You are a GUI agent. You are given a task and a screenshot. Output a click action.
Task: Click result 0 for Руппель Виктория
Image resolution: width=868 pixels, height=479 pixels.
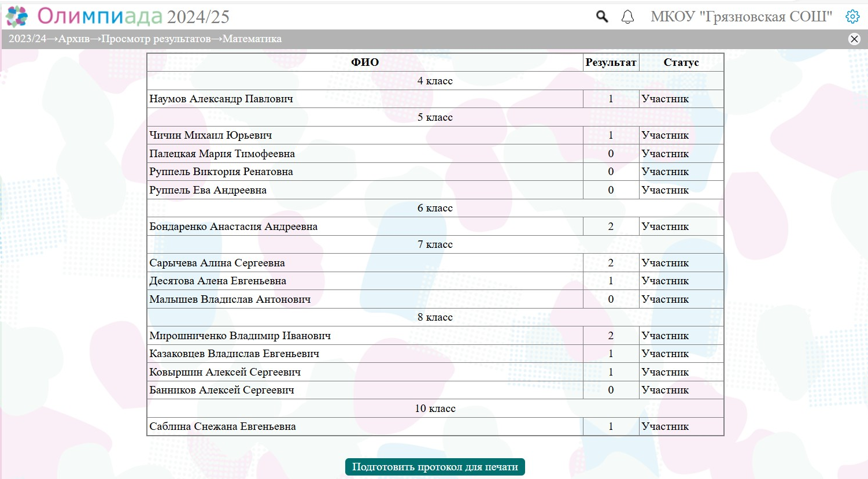(x=611, y=172)
